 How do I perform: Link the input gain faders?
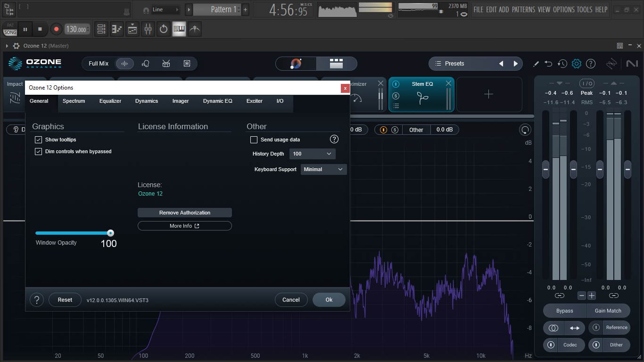pyautogui.click(x=560, y=296)
